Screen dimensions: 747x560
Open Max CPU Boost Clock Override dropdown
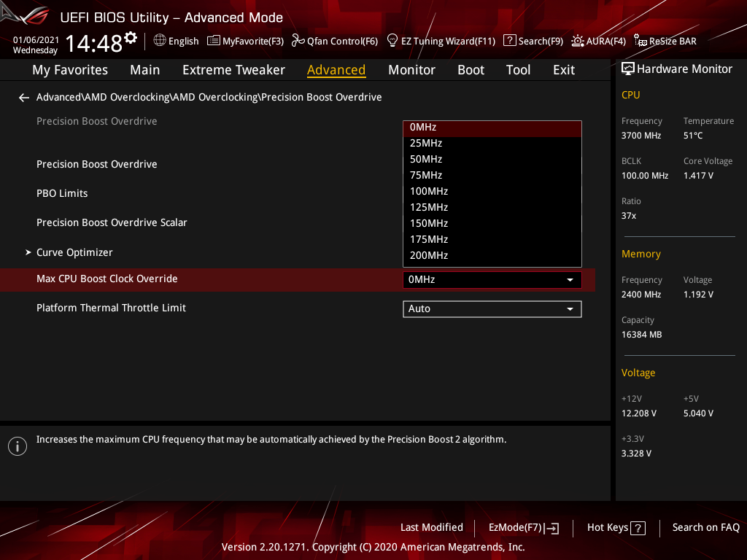[492, 280]
